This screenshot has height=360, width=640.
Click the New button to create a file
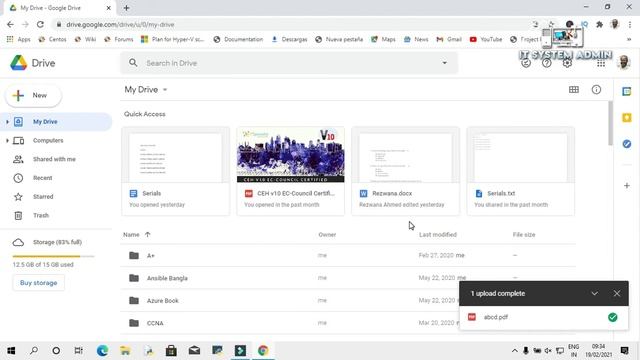[33, 96]
